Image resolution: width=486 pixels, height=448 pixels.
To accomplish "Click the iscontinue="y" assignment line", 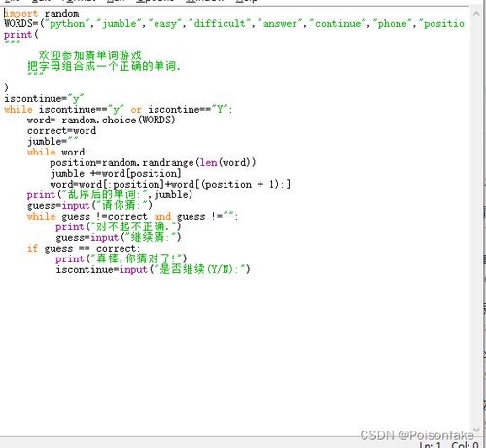I will click(44, 98).
